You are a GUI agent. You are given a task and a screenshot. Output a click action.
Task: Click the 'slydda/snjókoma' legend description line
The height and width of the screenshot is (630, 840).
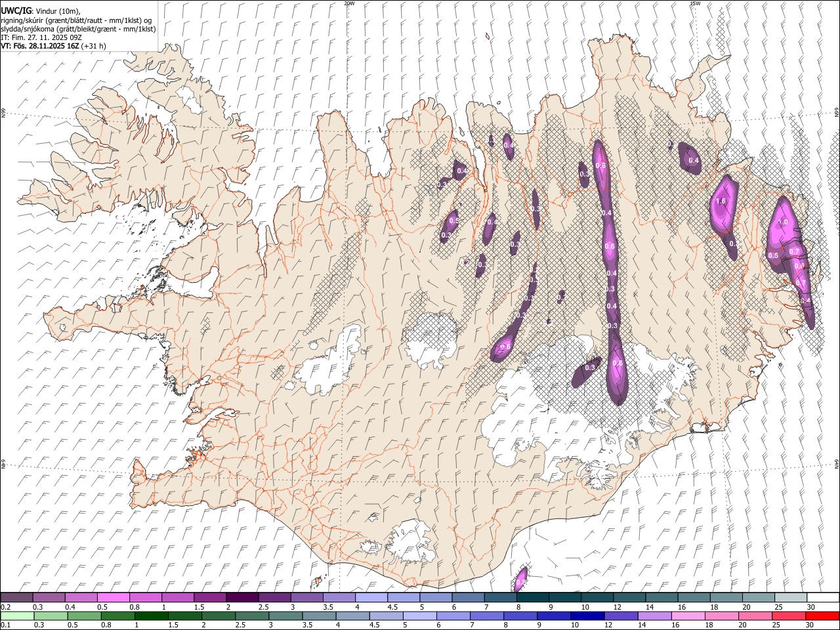(x=78, y=29)
